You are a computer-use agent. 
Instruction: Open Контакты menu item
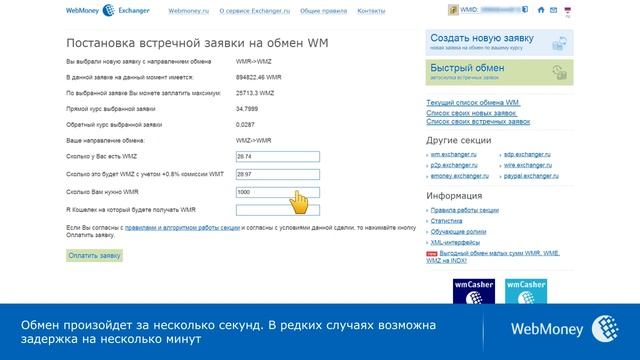[x=371, y=11]
